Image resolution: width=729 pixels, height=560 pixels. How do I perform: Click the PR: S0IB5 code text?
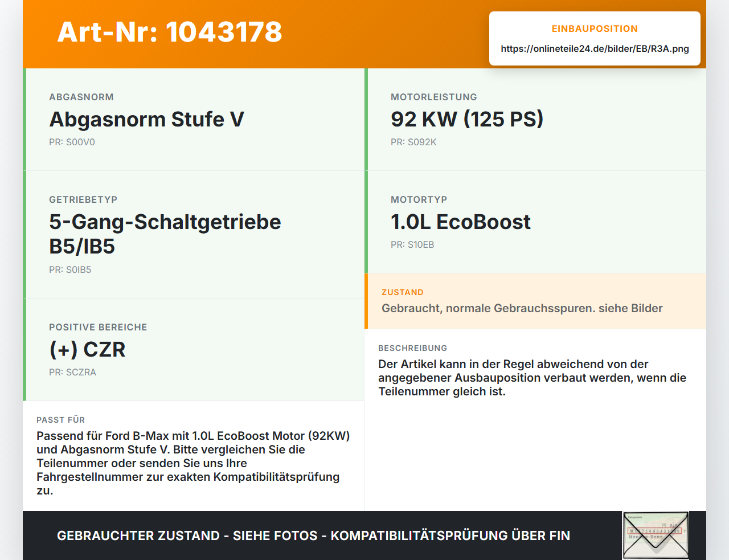click(x=70, y=270)
